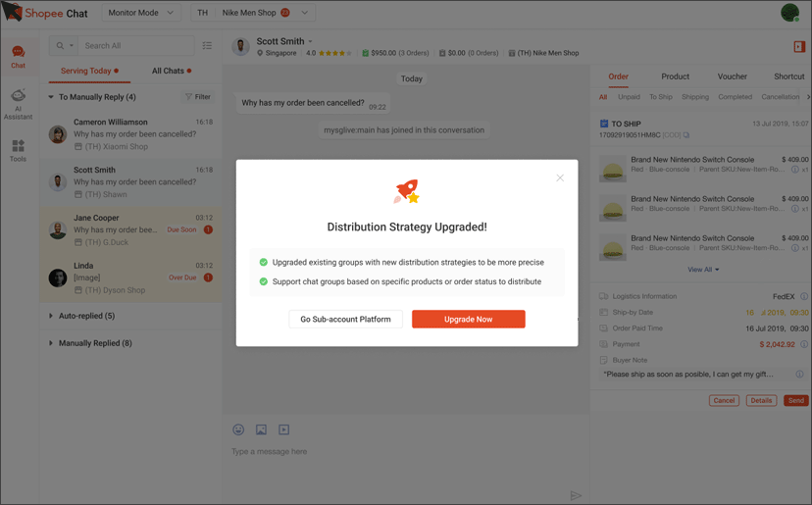Click the order number 17092919051HM8C
The width and height of the screenshot is (812, 505).
pos(630,135)
